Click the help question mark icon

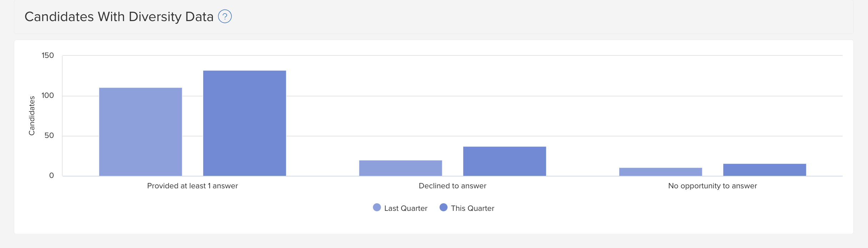[x=225, y=16]
